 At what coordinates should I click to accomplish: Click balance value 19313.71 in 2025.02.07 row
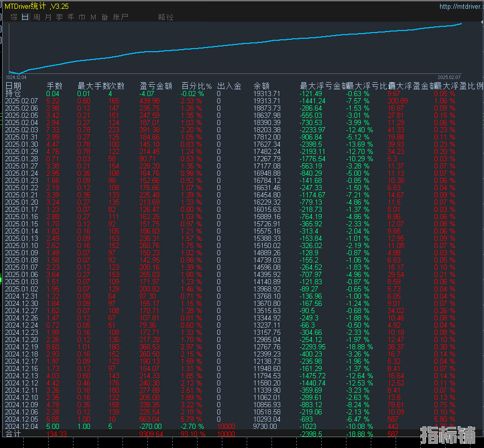coord(267,101)
